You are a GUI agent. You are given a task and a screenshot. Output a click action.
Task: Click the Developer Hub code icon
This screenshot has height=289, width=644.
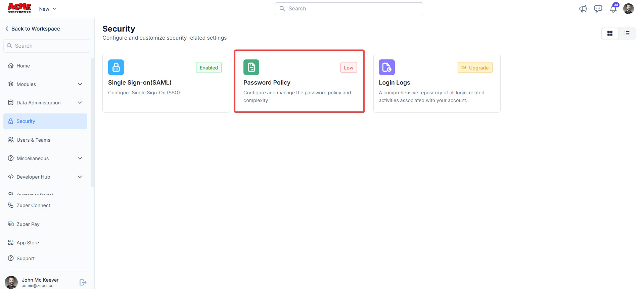click(x=11, y=177)
